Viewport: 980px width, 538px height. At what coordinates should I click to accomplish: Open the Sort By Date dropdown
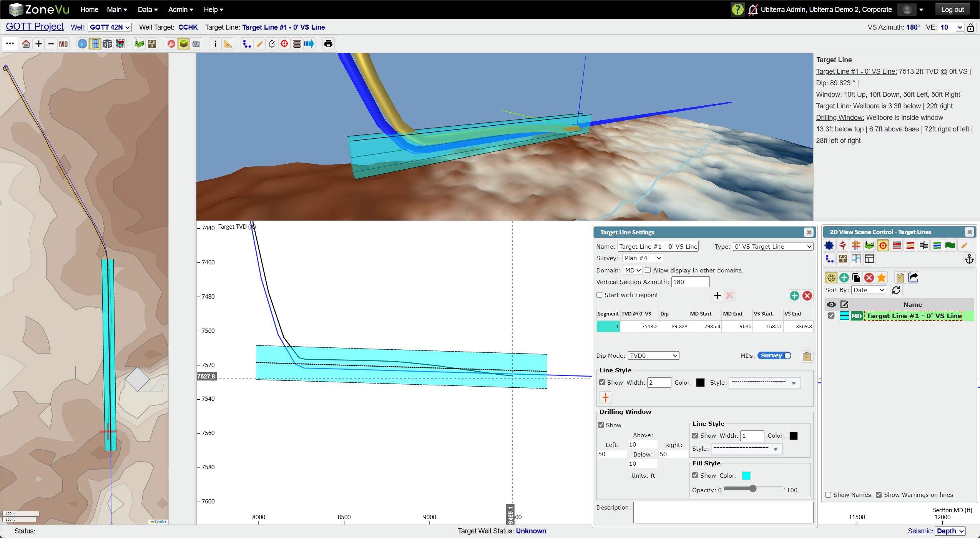869,290
